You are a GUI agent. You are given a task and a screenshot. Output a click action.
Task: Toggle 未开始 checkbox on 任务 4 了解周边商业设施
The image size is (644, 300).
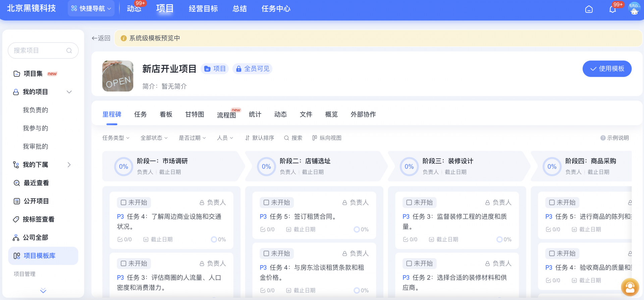[x=123, y=202]
